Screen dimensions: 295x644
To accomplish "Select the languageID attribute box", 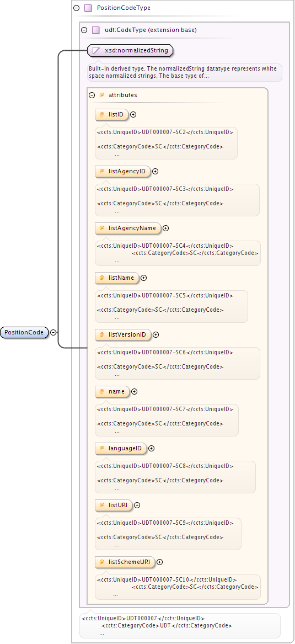I will (121, 449).
